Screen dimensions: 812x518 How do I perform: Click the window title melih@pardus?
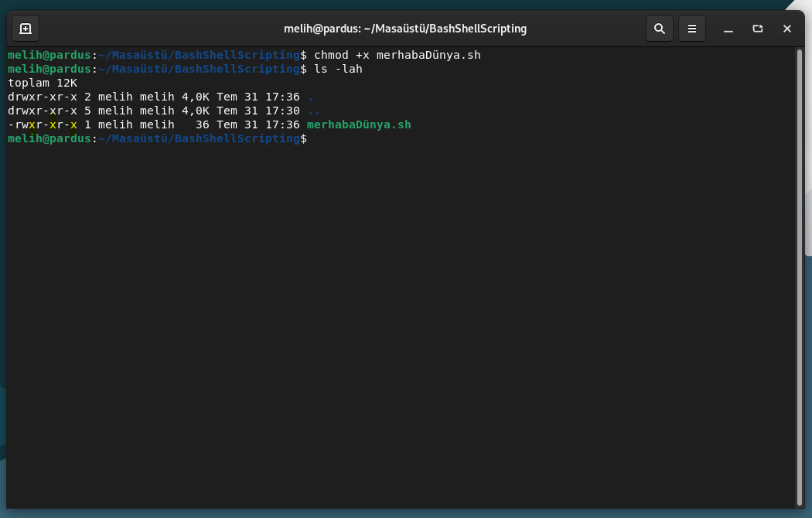(x=405, y=29)
